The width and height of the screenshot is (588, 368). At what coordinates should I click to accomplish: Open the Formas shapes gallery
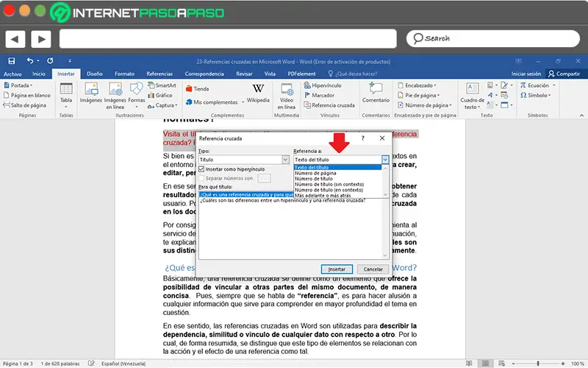pyautogui.click(x=136, y=96)
